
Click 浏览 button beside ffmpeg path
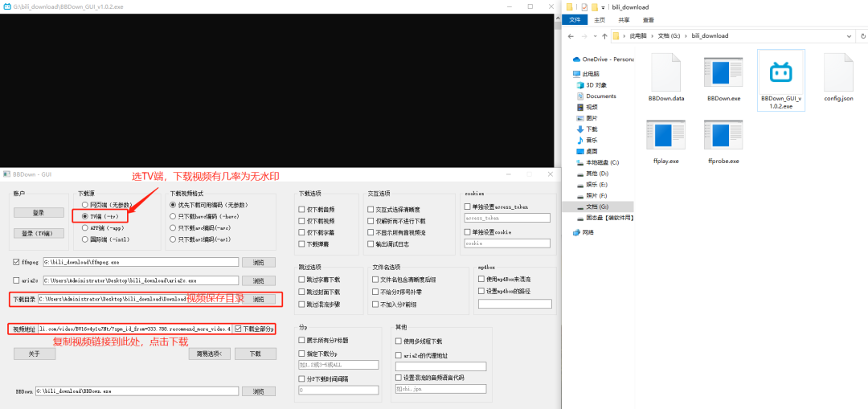(x=259, y=262)
